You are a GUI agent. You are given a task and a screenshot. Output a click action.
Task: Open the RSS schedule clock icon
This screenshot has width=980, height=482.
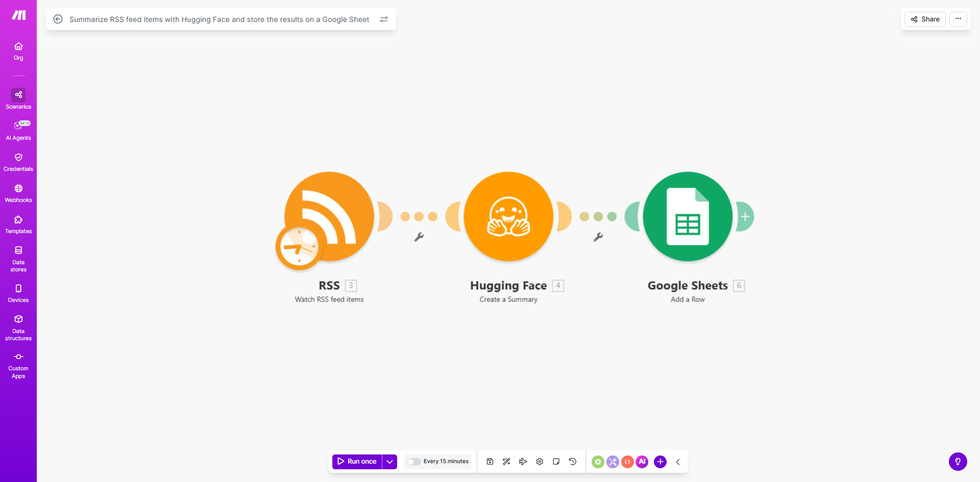299,247
